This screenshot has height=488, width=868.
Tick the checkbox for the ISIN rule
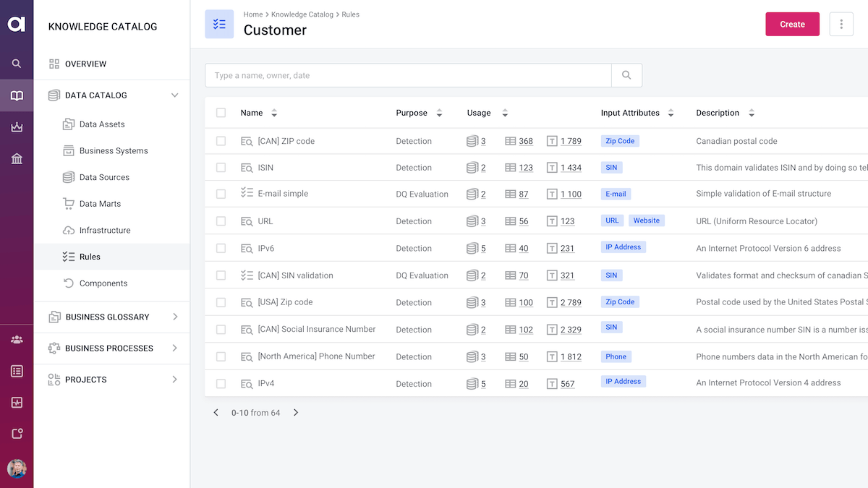[221, 168]
